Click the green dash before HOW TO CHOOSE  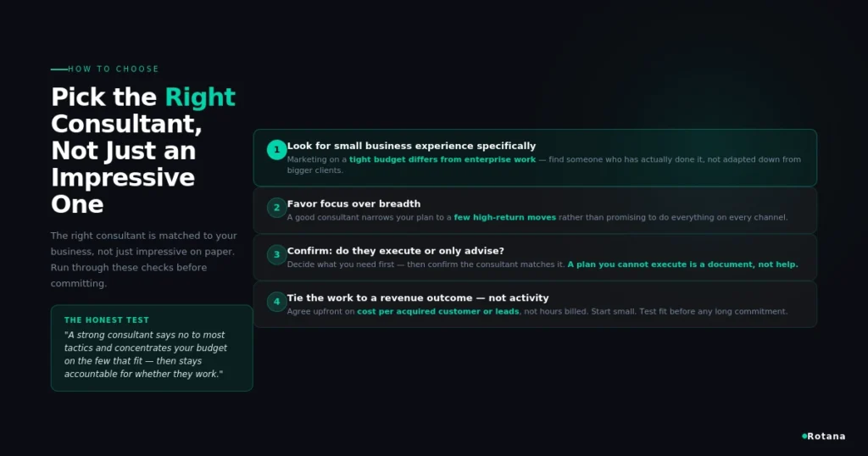[58, 70]
